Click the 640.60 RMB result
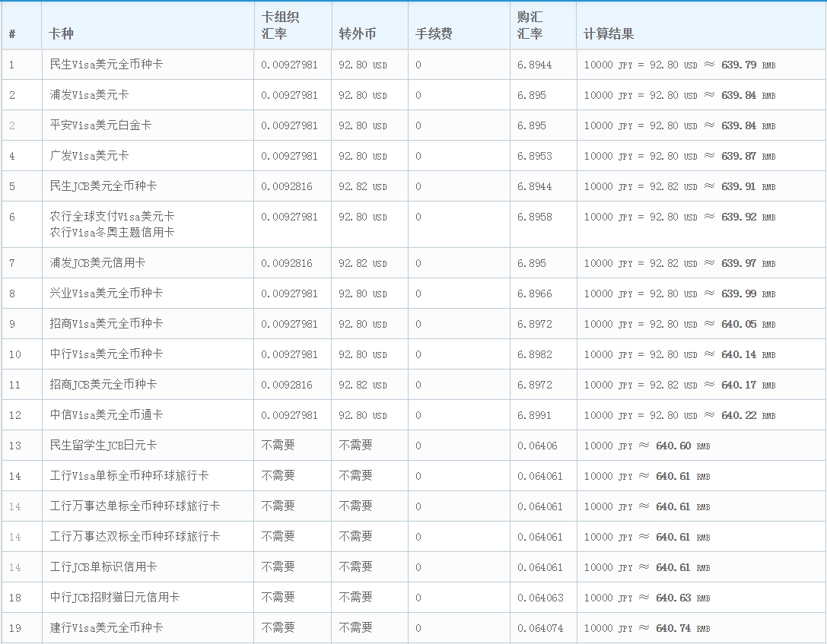The width and height of the screenshot is (827, 644). (x=683, y=446)
